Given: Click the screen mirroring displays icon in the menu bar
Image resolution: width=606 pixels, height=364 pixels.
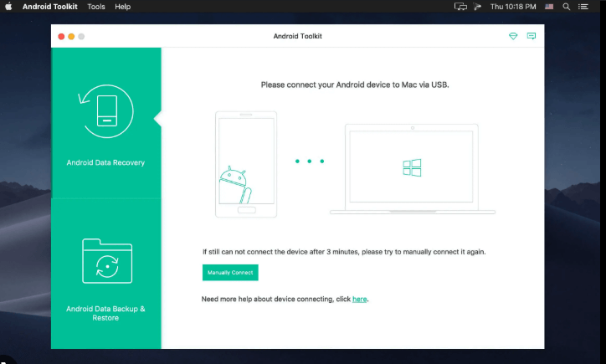Looking at the screenshot, I should pyautogui.click(x=460, y=7).
